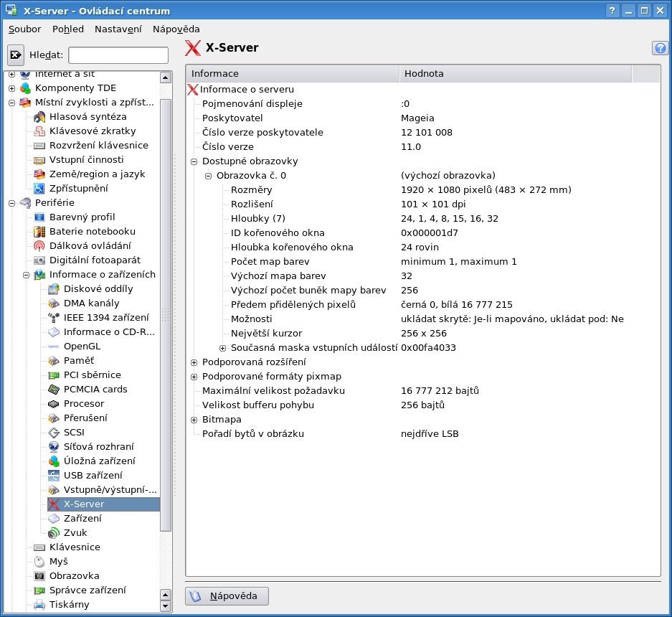Viewport: 672px width, 617px height.
Task: Select the Zvuk sound icon
Action: coord(54,533)
